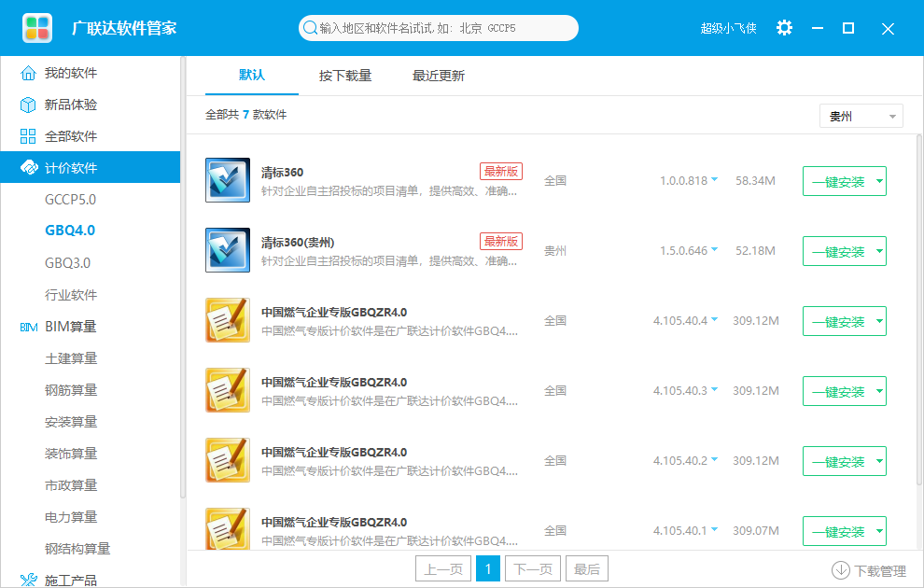Switch to the 最近更新 tab
This screenshot has width=924, height=588.
pos(439,76)
